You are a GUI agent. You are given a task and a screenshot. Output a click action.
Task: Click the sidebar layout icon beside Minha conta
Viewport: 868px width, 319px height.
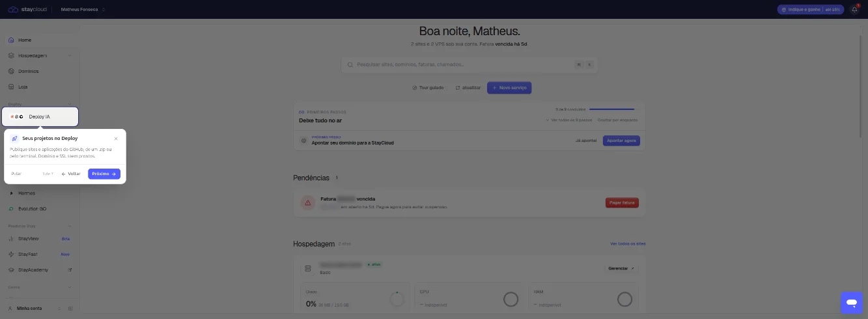coord(70,308)
